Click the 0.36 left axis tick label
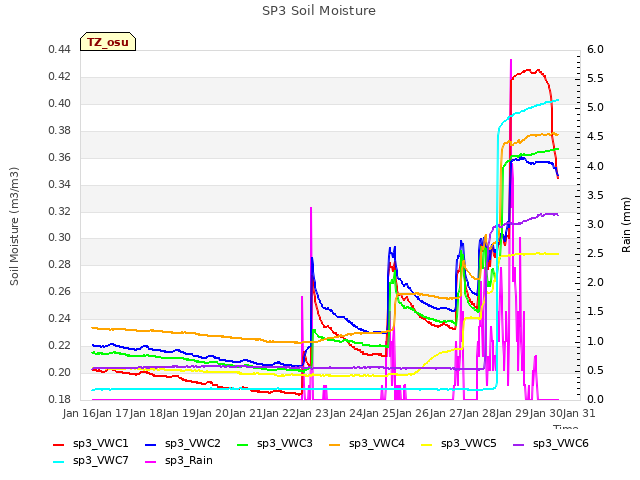This screenshot has width=640, height=480. pyautogui.click(x=59, y=157)
